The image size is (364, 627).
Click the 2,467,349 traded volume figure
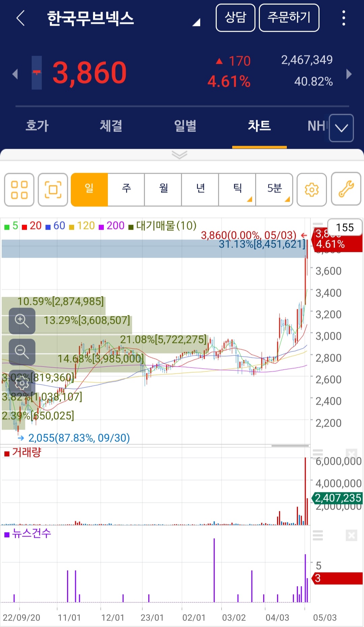click(307, 60)
